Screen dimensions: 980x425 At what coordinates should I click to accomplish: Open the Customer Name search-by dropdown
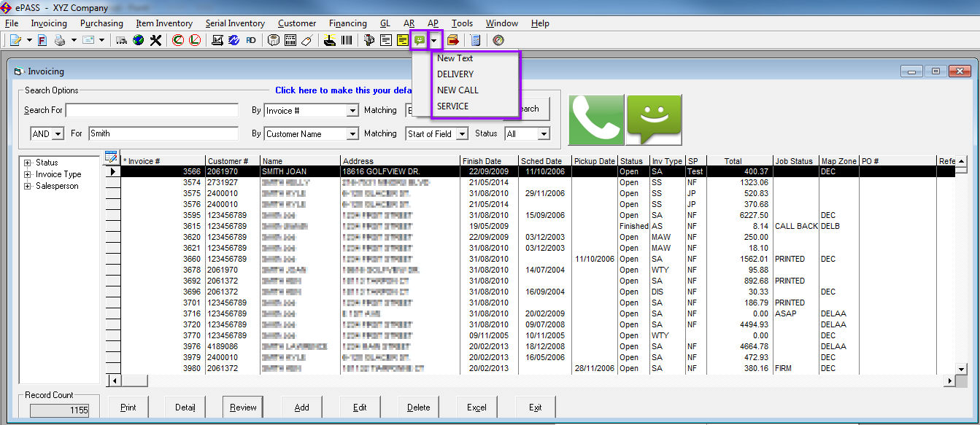click(x=352, y=134)
